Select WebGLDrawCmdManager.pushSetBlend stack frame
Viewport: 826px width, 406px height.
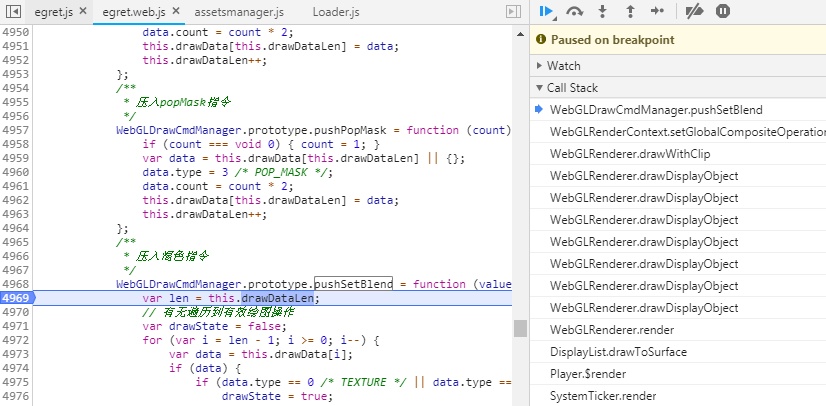pos(656,110)
